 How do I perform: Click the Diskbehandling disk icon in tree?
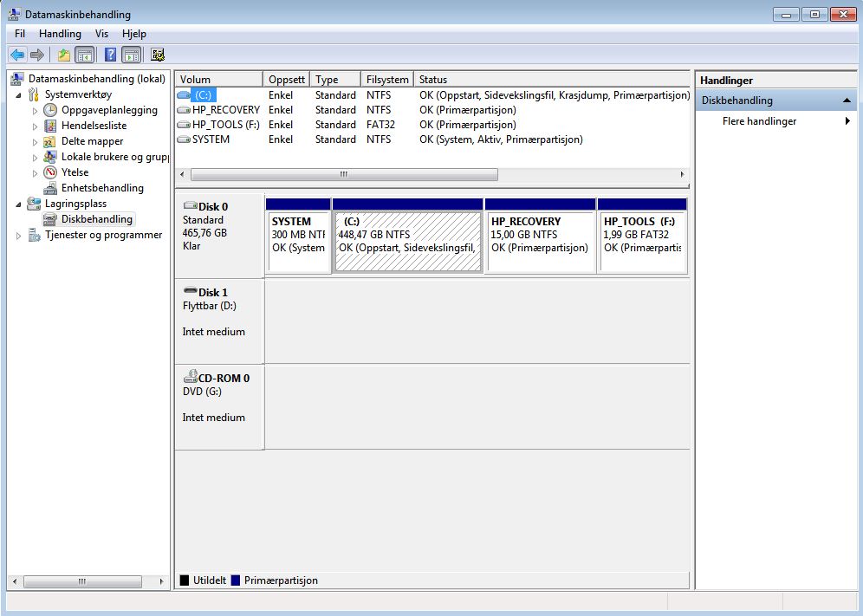click(x=50, y=219)
